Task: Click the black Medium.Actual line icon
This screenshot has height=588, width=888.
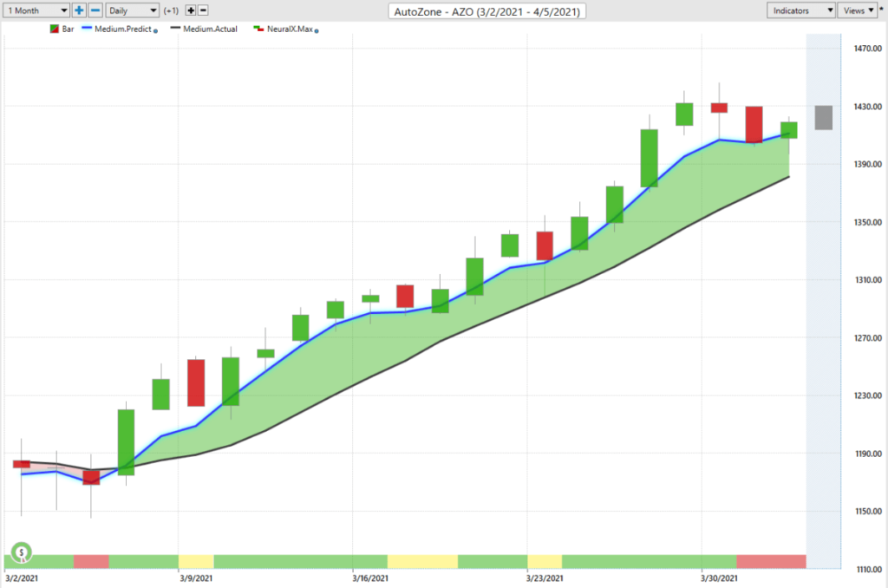Action: (x=175, y=28)
